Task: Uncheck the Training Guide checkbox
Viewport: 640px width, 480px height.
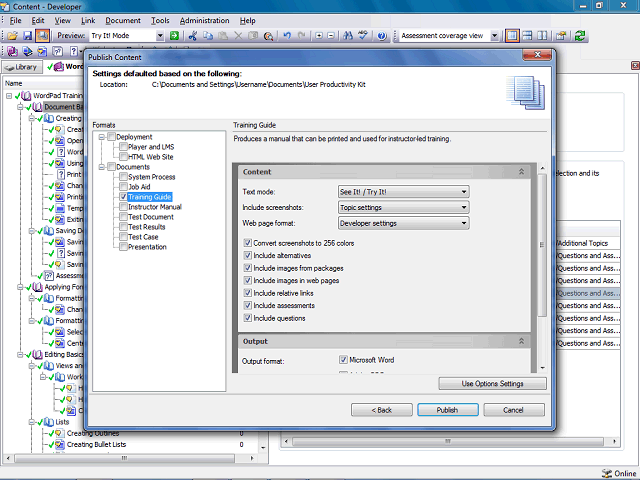Action: [x=123, y=197]
